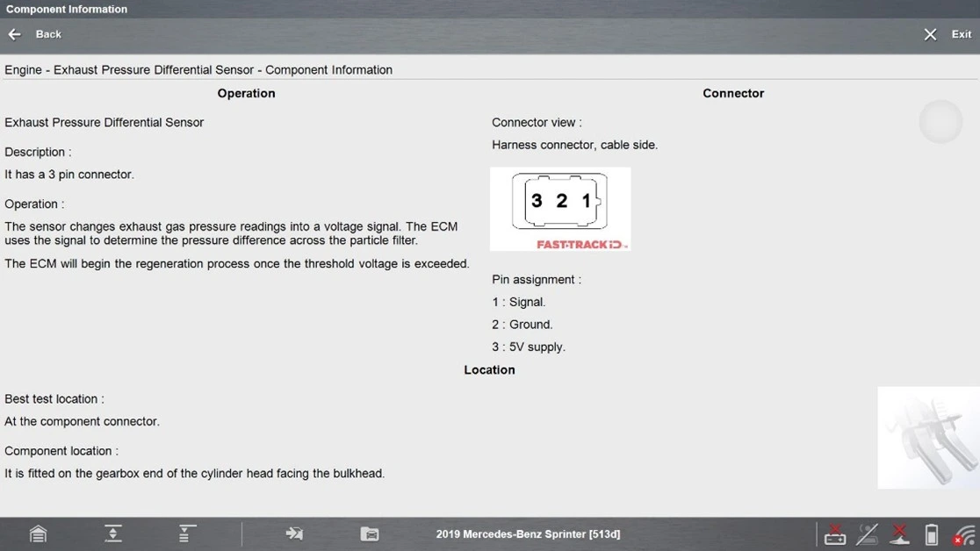Select the Location section heading

click(x=489, y=369)
